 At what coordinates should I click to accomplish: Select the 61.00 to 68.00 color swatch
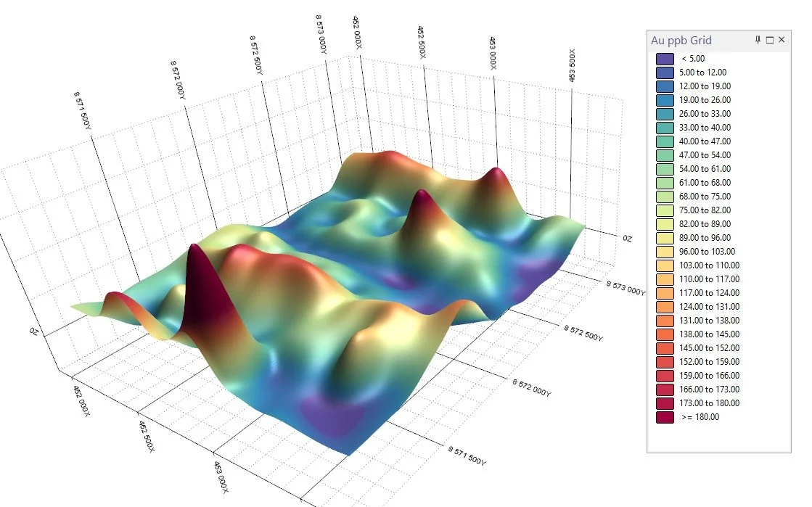pos(665,183)
